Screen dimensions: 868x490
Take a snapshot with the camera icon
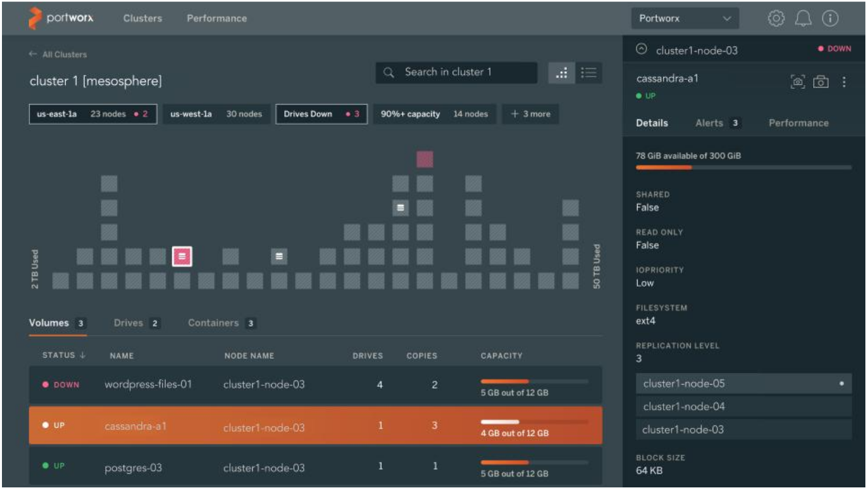point(821,82)
